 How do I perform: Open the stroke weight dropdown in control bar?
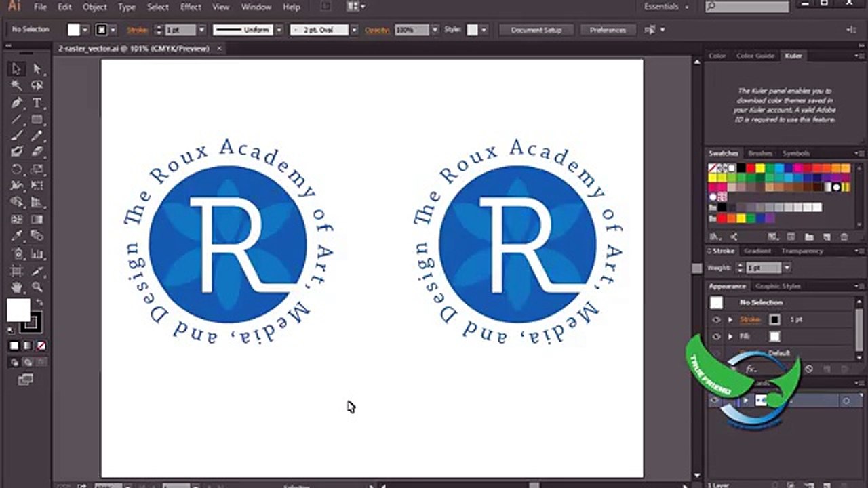pos(201,30)
